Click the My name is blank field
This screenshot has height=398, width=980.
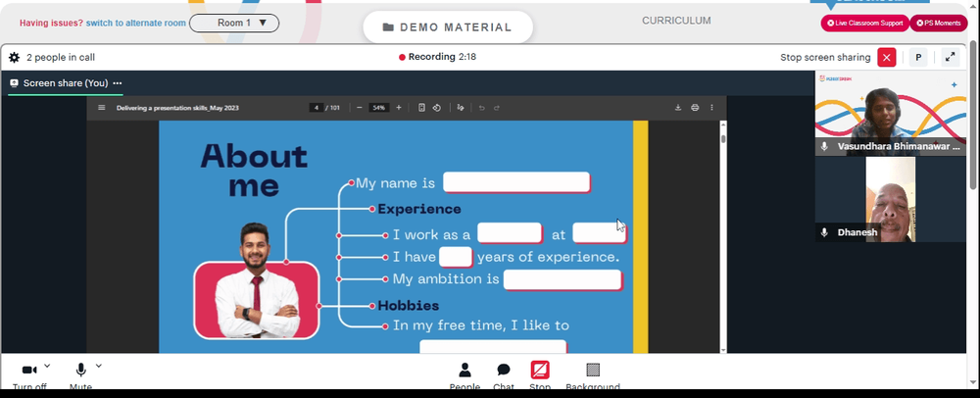tap(516, 182)
